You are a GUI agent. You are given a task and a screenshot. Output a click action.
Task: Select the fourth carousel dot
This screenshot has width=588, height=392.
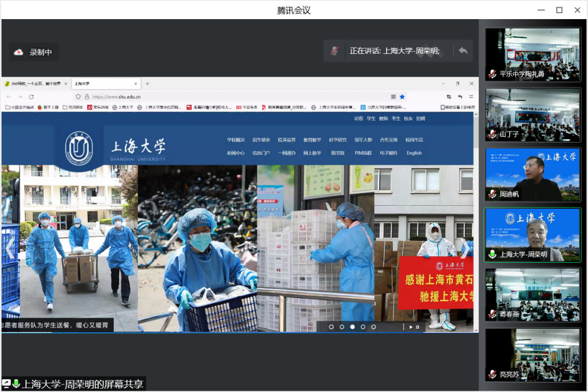363,327
